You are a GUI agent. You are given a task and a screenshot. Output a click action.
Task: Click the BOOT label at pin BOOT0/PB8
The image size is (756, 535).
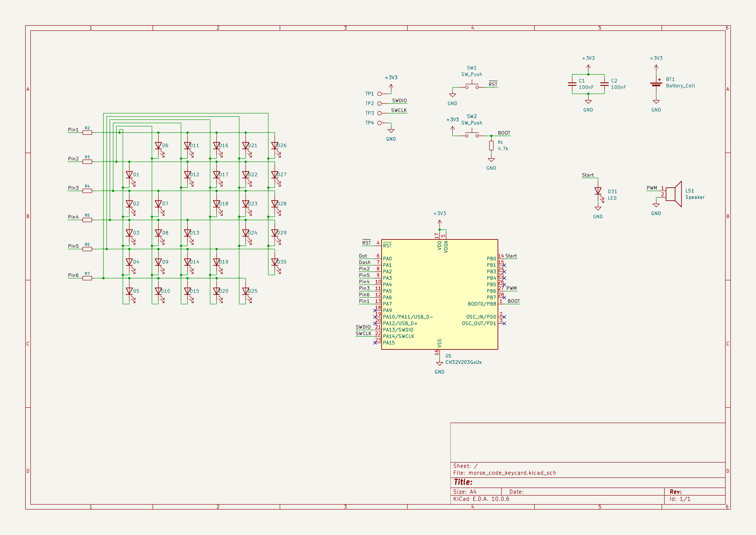(x=514, y=301)
